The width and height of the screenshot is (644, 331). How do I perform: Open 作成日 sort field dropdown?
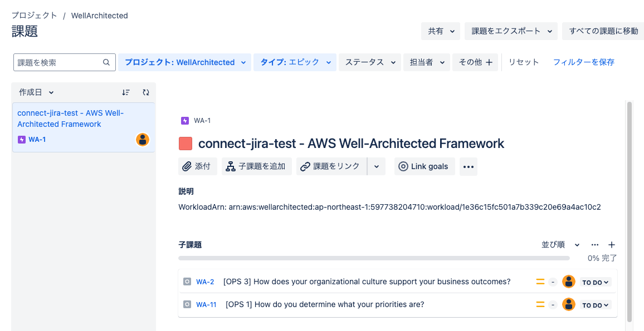(x=36, y=92)
